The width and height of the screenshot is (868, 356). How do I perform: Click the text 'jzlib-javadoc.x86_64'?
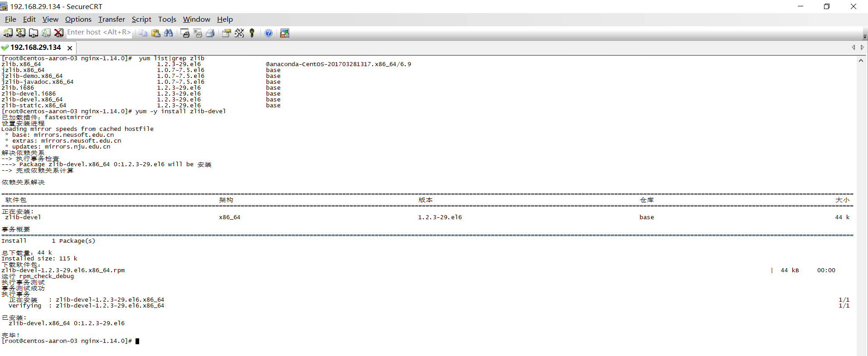38,82
